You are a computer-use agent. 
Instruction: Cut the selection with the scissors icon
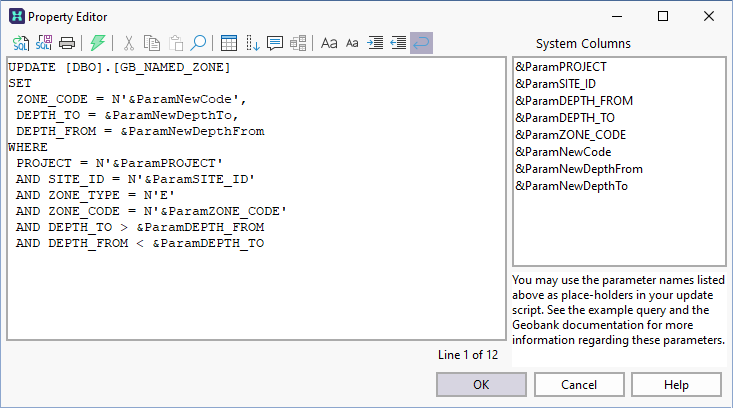pos(129,43)
